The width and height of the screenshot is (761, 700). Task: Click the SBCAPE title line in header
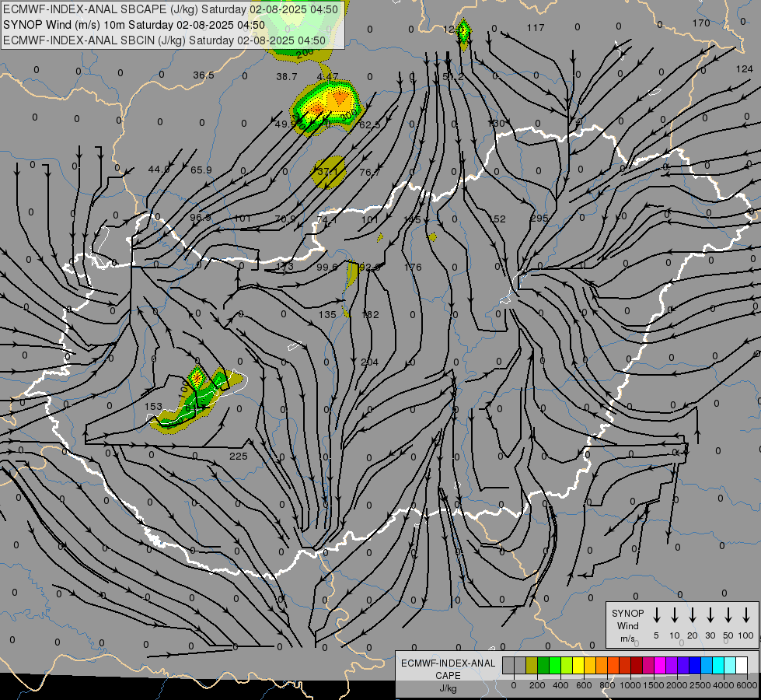[170, 9]
